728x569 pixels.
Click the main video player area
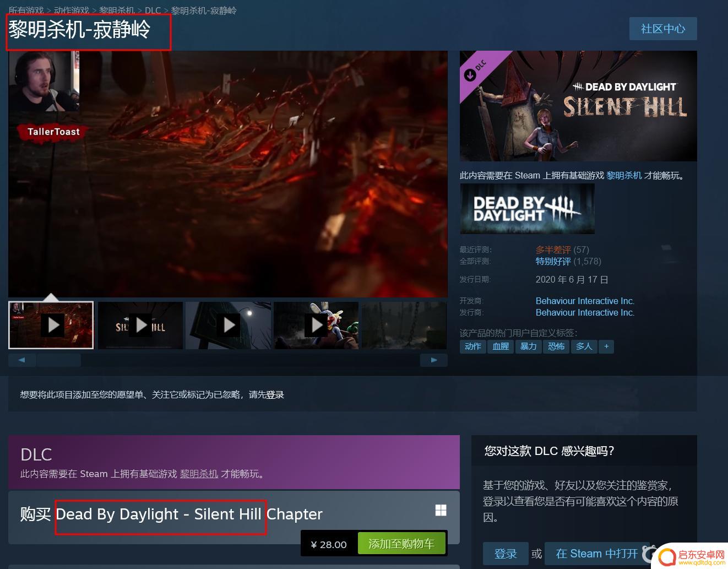228,174
